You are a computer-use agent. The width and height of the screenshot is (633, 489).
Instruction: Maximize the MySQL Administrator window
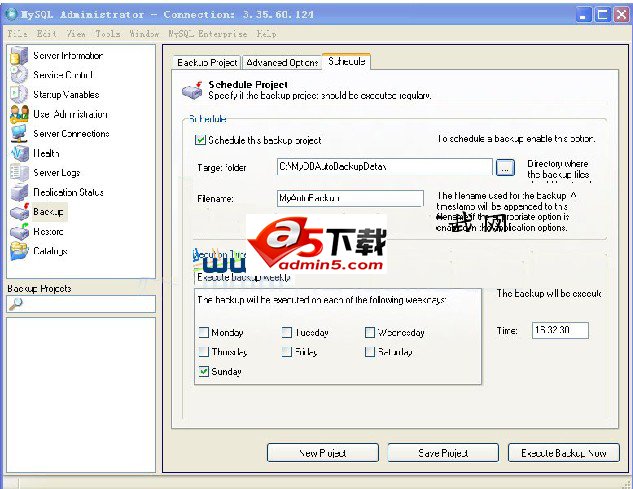pos(602,15)
